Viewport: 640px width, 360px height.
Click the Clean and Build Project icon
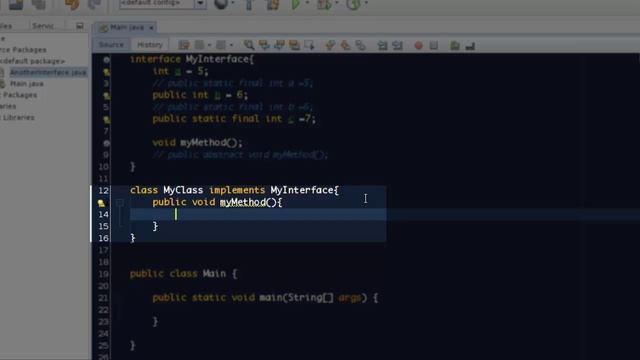273,4
